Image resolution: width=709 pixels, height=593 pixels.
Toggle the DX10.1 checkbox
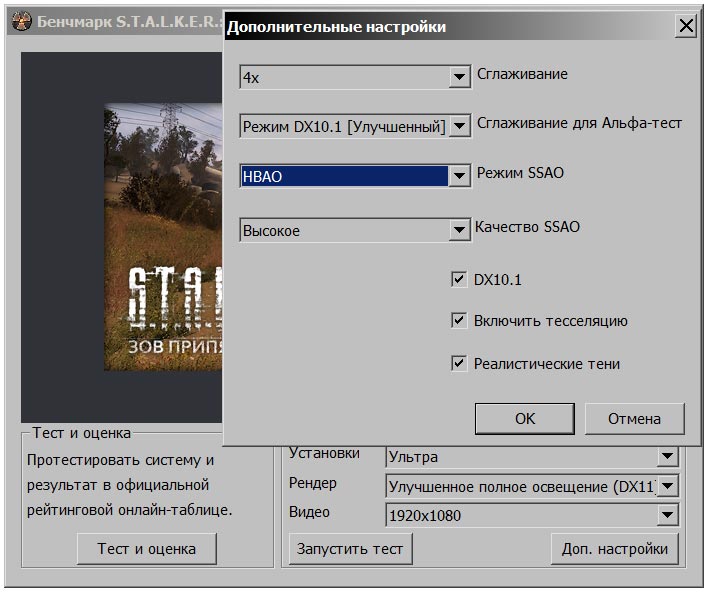click(x=459, y=280)
